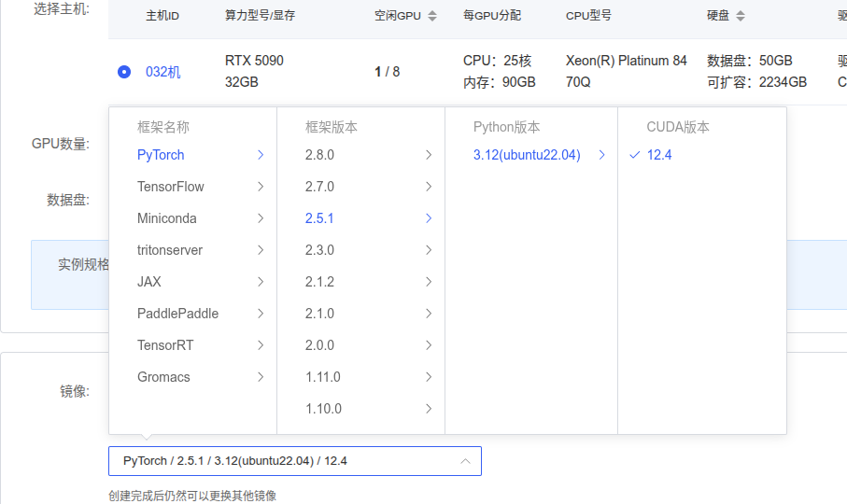Expand version 1.11.0 chevron
This screenshot has height=504, width=847.
(x=429, y=377)
